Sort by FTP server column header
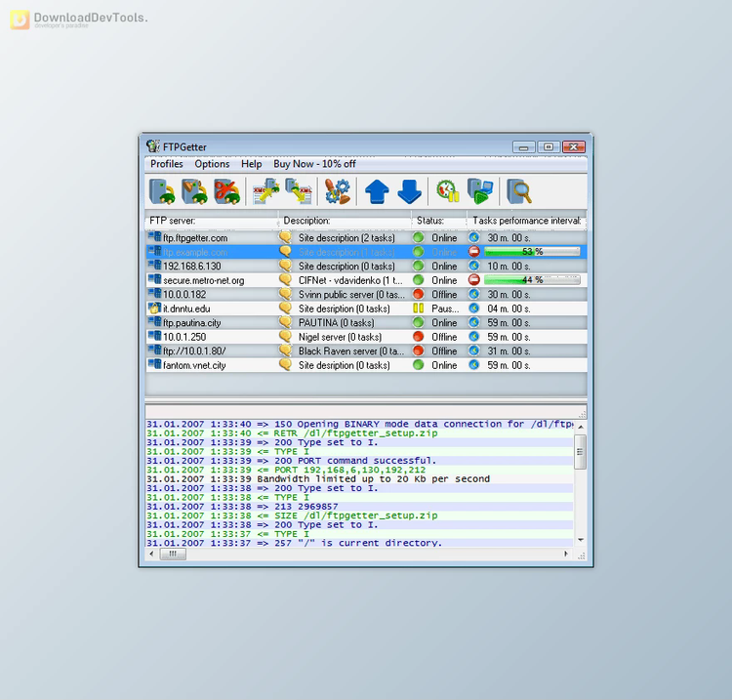Image resolution: width=732 pixels, height=700 pixels. click(212, 221)
